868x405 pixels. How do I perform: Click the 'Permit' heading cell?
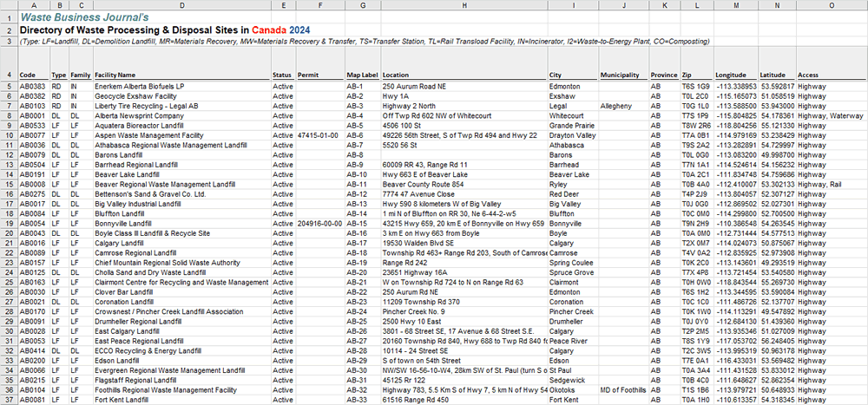point(320,64)
